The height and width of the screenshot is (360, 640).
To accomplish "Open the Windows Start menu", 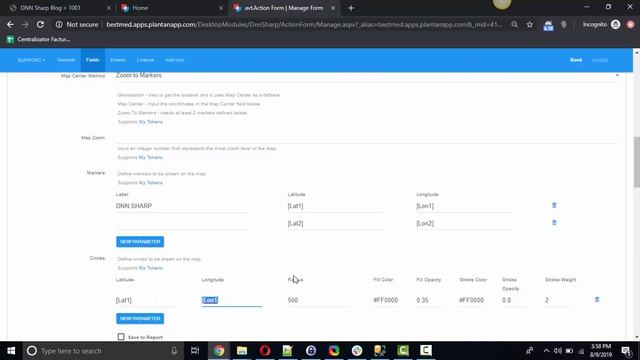I will tap(11, 351).
